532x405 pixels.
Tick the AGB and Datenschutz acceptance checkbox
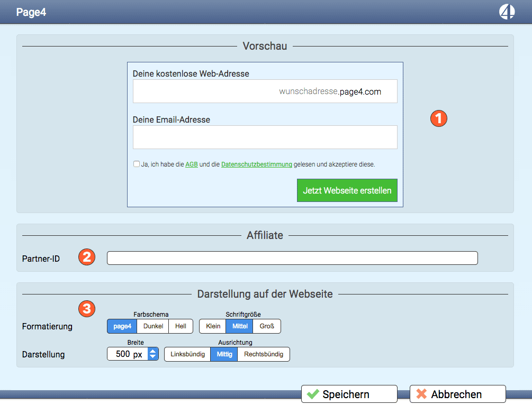pos(137,164)
